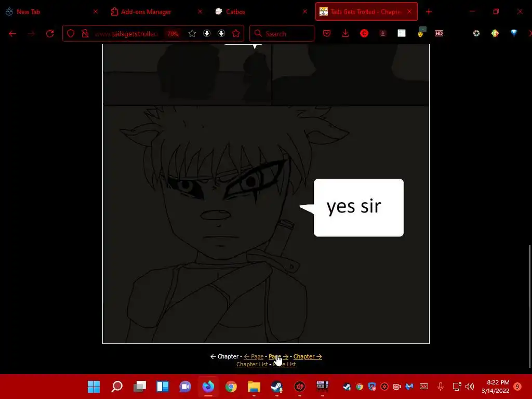
Task: Open the Windows Start menu
Action: tap(94, 387)
